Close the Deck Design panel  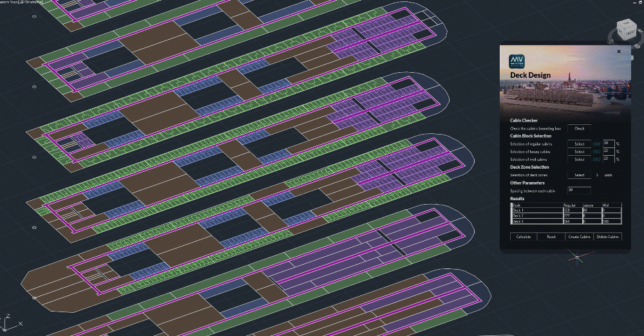pos(619,51)
